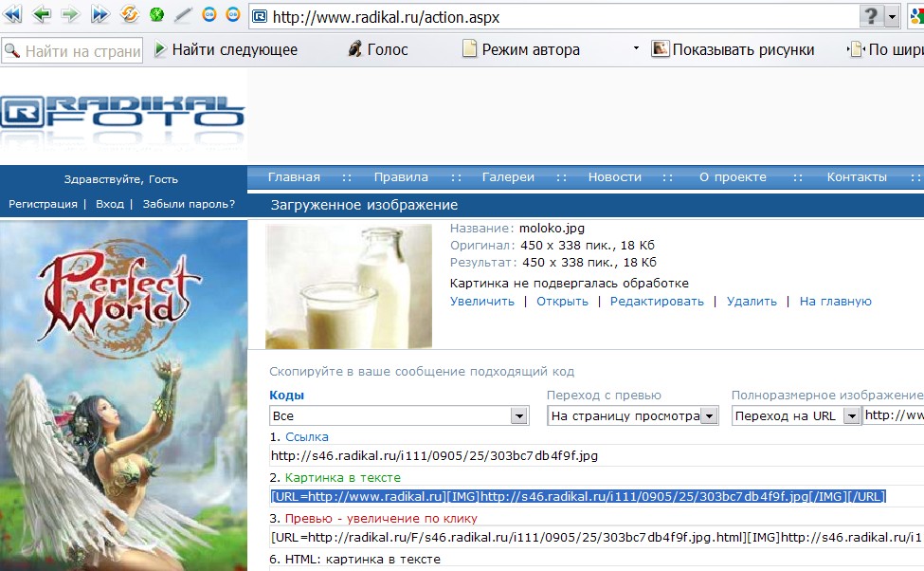Click the Голос voice toolbar button
The height and width of the screenshot is (571, 924).
[x=378, y=49]
